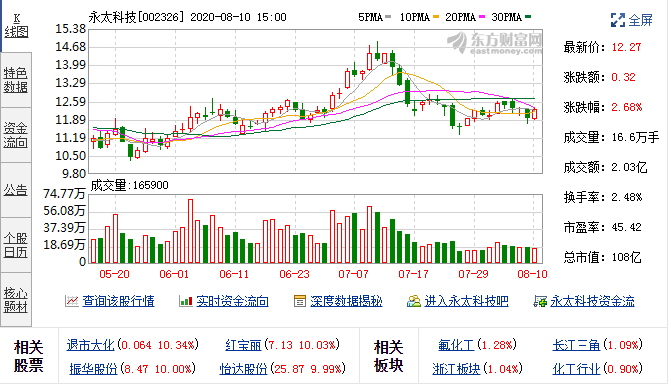
Task: Open the 资金流向 sidebar tab
Action: [x=16, y=135]
